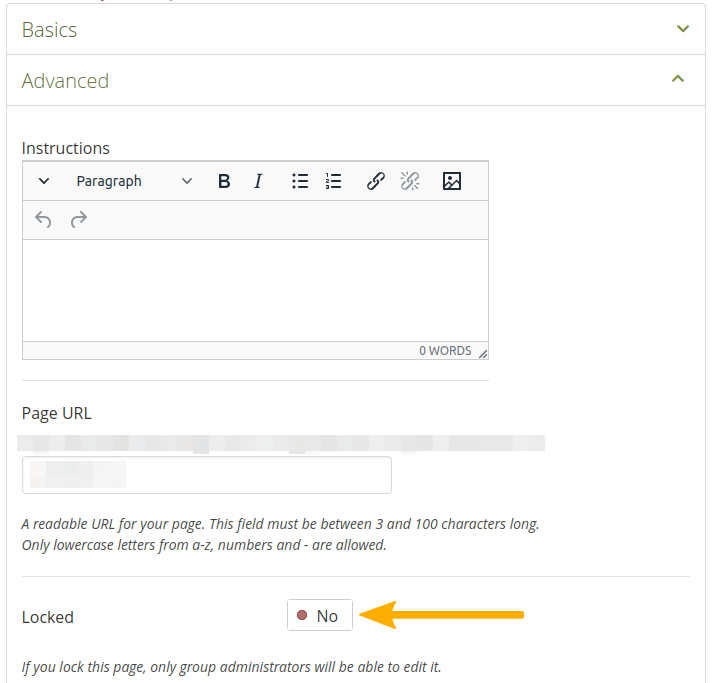Open the insert image tool
The height and width of the screenshot is (683, 712).
(x=452, y=181)
